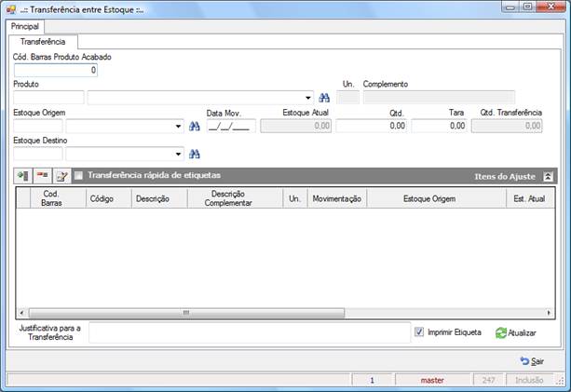Minimize the Transferência entre Estoque window
The height and width of the screenshot is (392, 571).
pos(510,7)
